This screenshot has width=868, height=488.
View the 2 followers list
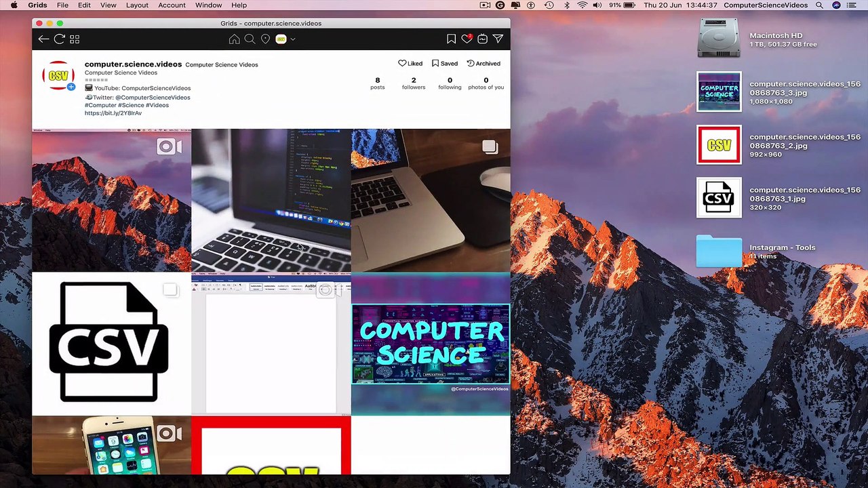tap(414, 83)
